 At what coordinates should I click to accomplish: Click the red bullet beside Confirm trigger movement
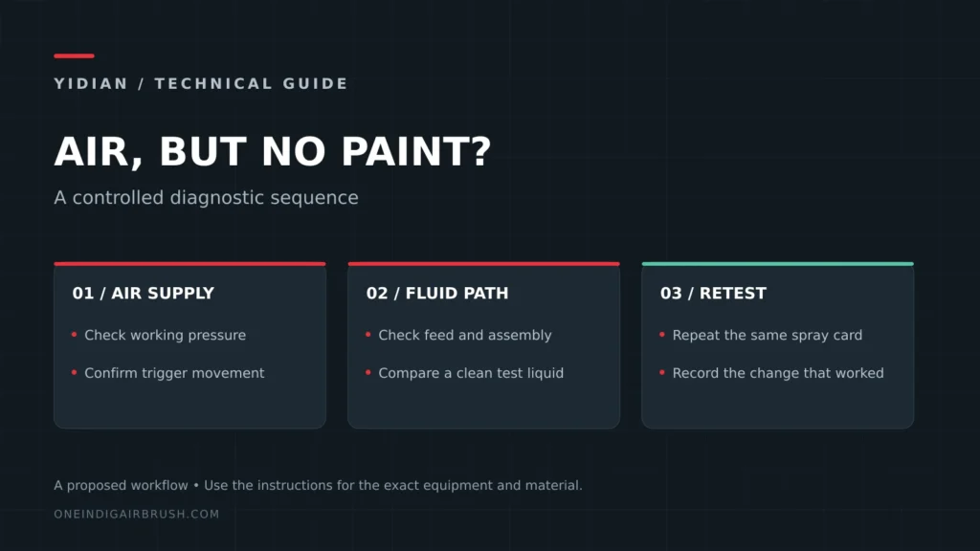pos(74,372)
